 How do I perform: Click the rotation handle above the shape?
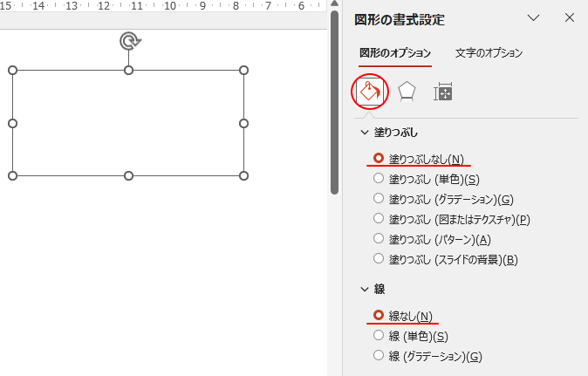pos(130,41)
